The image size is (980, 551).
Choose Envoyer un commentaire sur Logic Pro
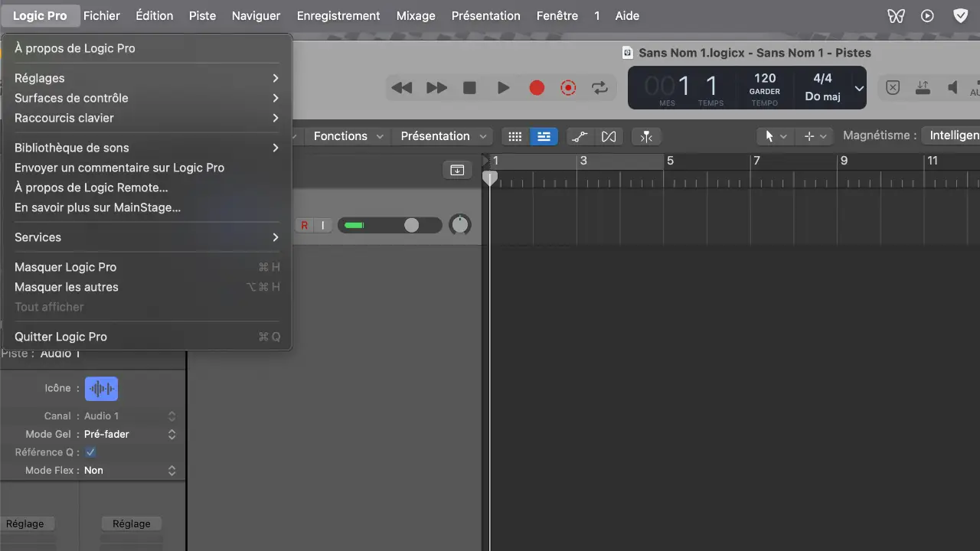(x=147, y=168)
